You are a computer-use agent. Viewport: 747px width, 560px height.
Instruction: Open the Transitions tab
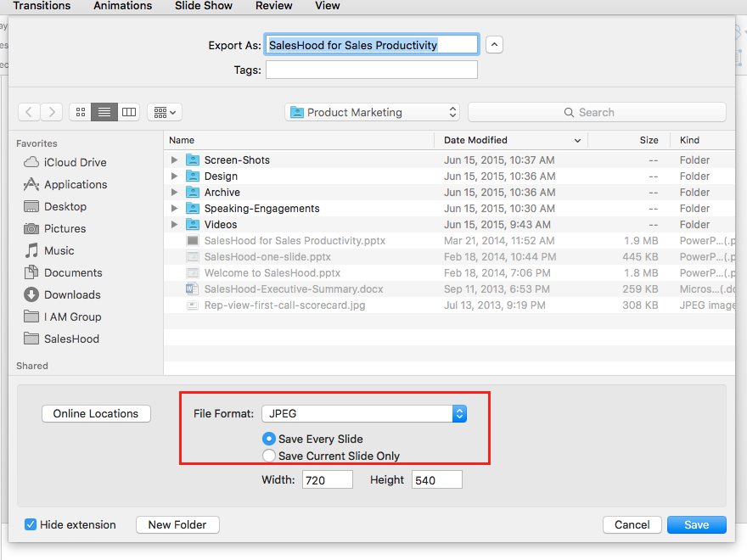pyautogui.click(x=42, y=6)
